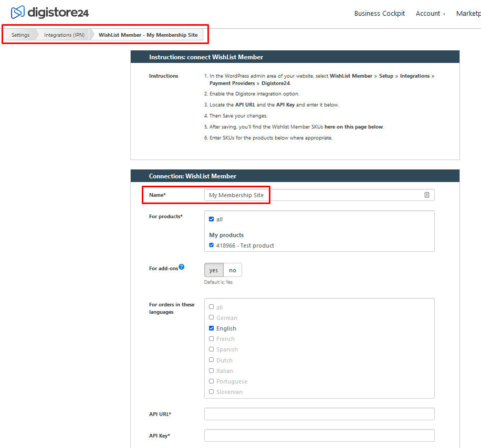The width and height of the screenshot is (481, 448).
Task: Click into the API Key field
Action: pos(319,435)
